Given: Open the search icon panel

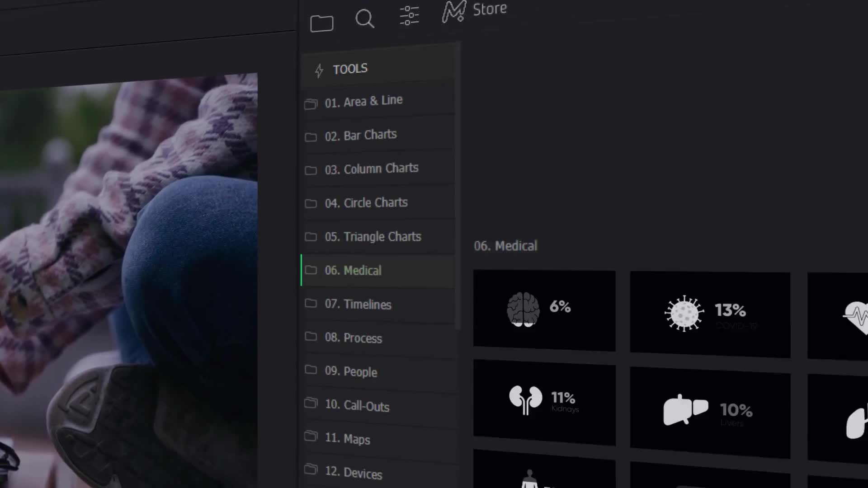Looking at the screenshot, I should point(365,18).
